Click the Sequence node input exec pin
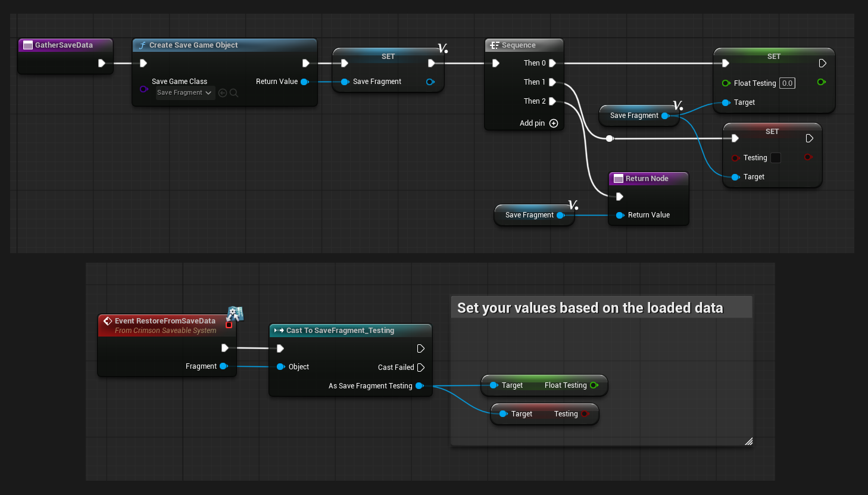The height and width of the screenshot is (495, 868). click(x=495, y=63)
